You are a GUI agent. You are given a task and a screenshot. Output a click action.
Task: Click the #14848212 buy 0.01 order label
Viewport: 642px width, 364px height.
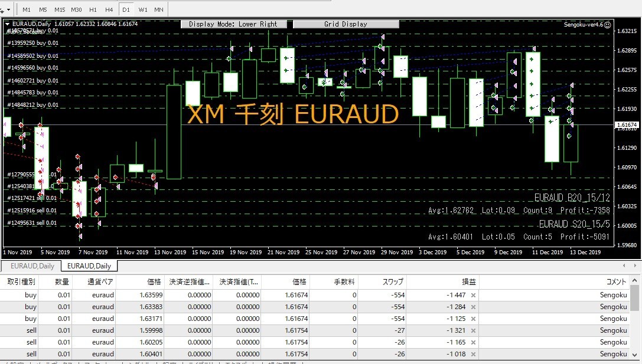click(x=32, y=104)
